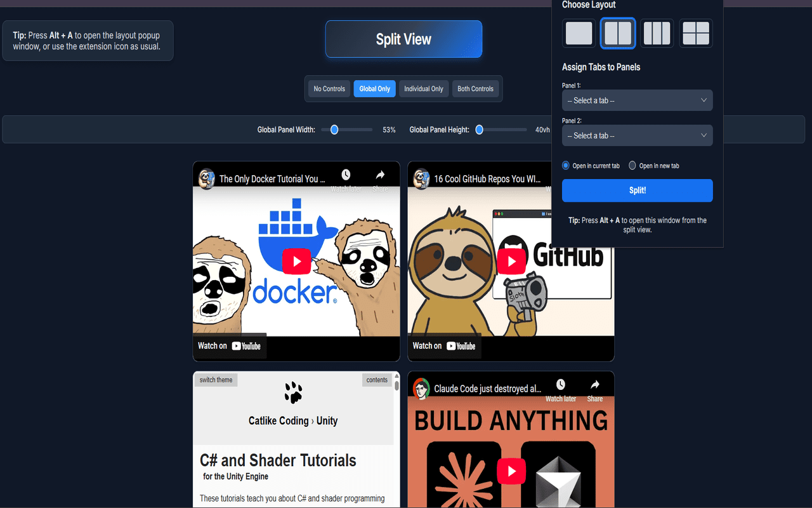This screenshot has height=508, width=812.
Task: Click the Share icon on the Docker tutorial video
Action: 380,180
